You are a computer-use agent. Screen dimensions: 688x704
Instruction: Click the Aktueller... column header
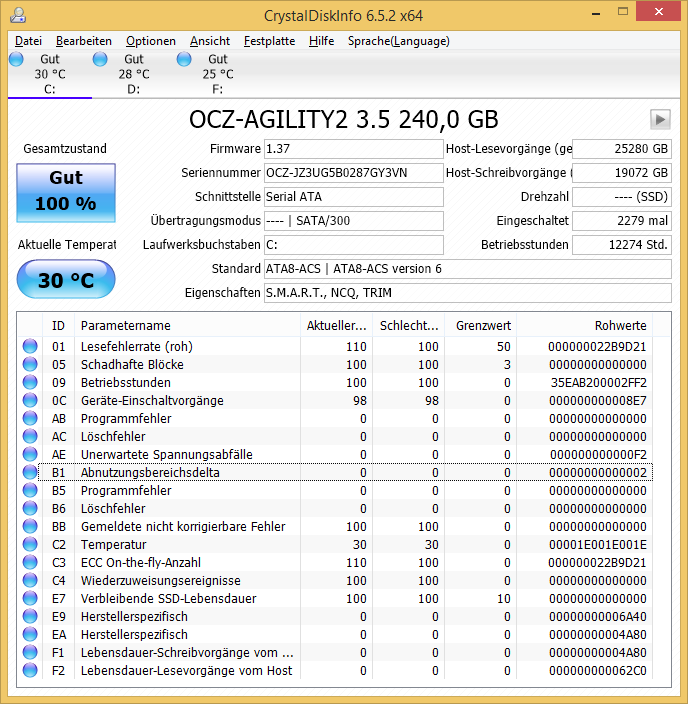(336, 326)
